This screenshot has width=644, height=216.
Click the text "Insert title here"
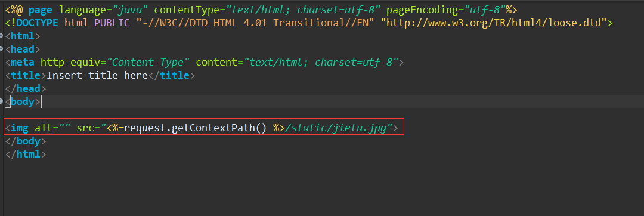tap(97, 76)
